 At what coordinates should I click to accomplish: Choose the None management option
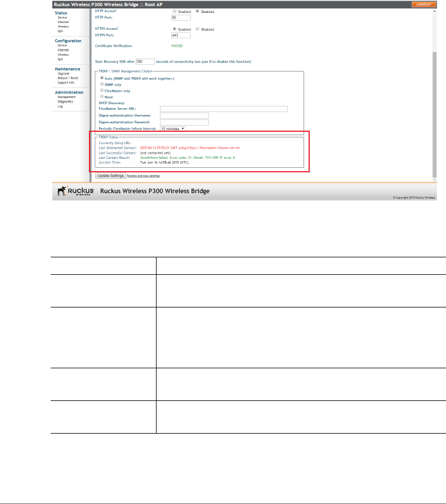(x=102, y=96)
